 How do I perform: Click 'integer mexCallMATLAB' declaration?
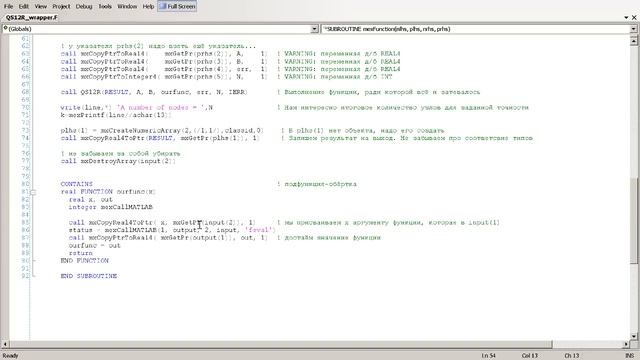click(x=110, y=207)
